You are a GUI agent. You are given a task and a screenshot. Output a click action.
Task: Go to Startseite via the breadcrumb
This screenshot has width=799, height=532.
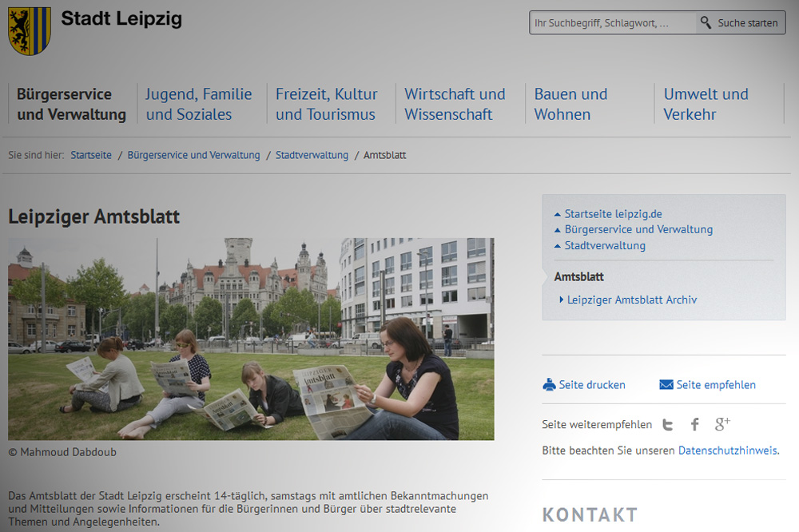click(x=90, y=155)
